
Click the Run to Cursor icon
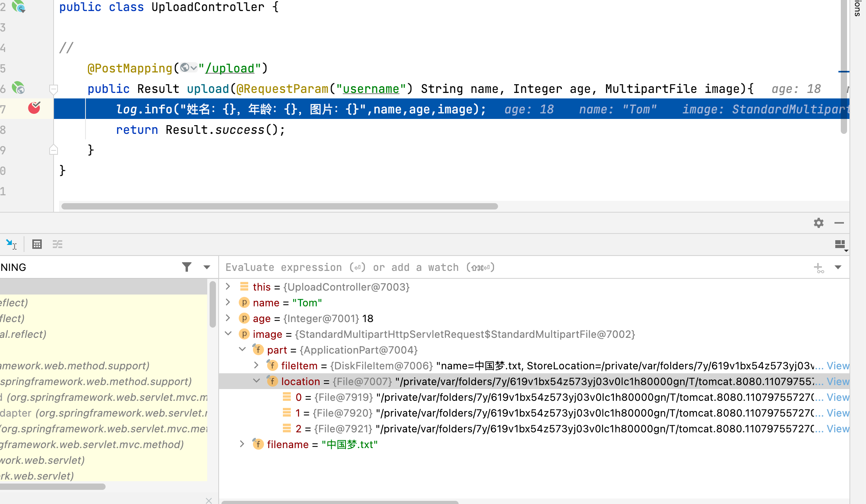tap(11, 245)
